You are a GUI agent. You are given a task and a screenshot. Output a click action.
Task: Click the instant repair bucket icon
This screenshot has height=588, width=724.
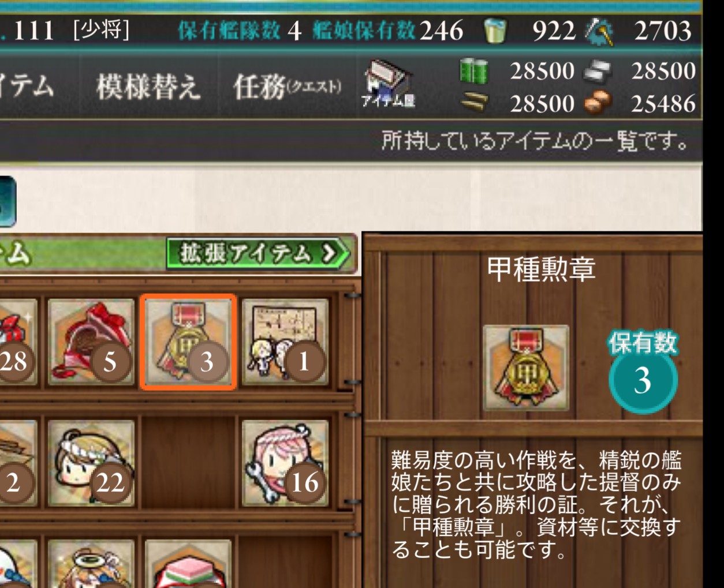[x=494, y=31]
